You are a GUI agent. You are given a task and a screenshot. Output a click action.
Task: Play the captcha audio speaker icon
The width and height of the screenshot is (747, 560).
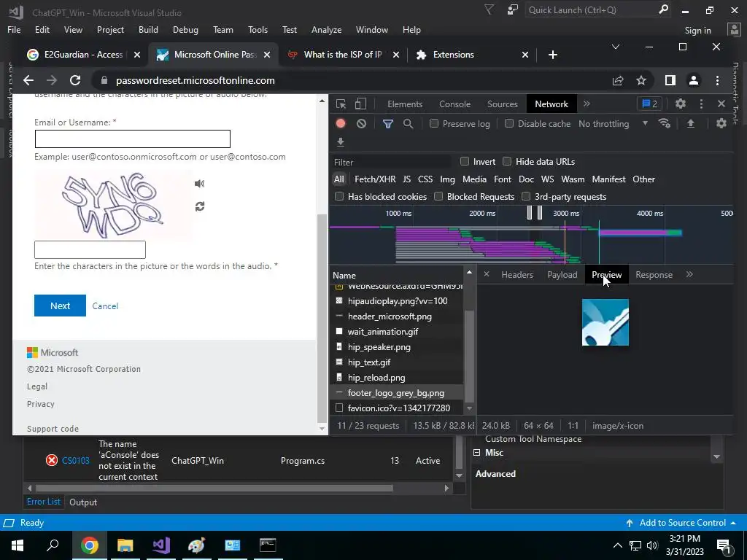[200, 183]
